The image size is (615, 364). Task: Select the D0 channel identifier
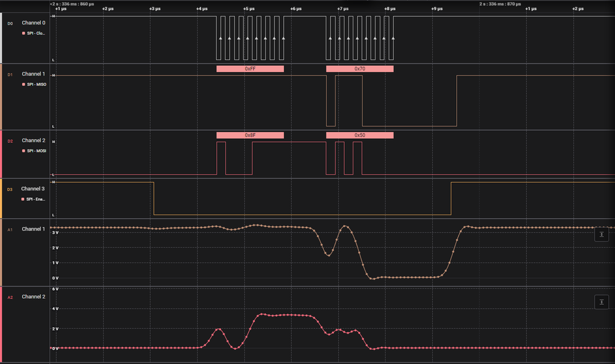pos(10,23)
